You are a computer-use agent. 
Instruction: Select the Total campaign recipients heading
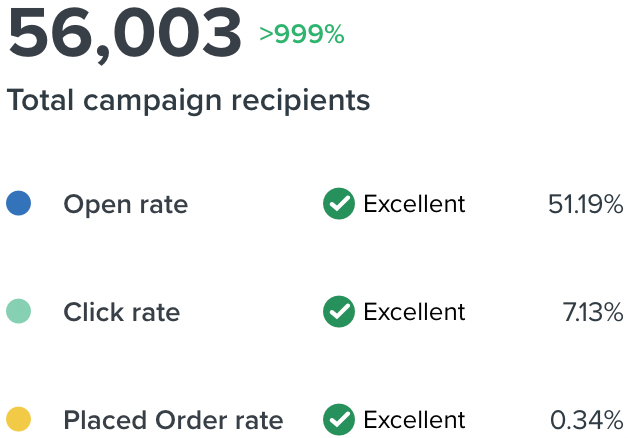point(188,100)
